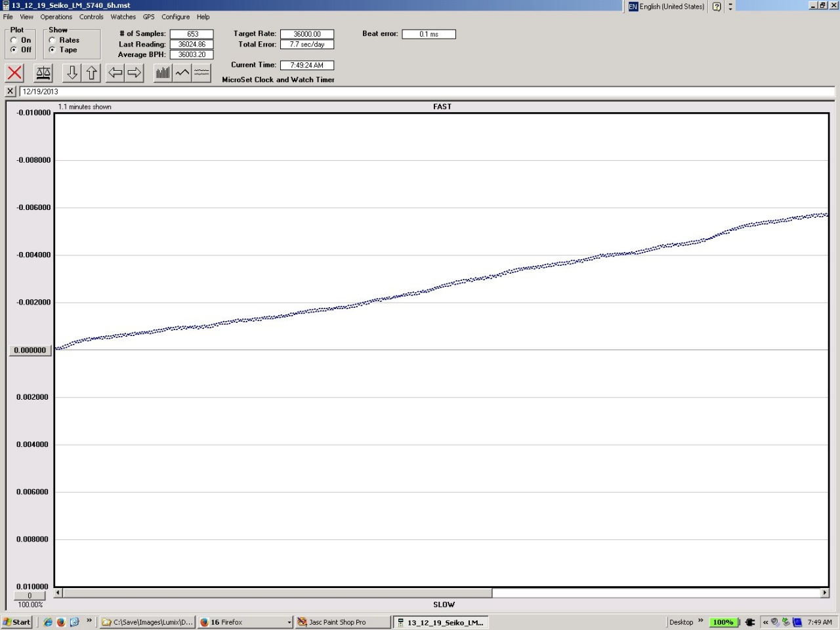This screenshot has width=840, height=630.
Task: Turn Plot On radio button
Action: 14,40
